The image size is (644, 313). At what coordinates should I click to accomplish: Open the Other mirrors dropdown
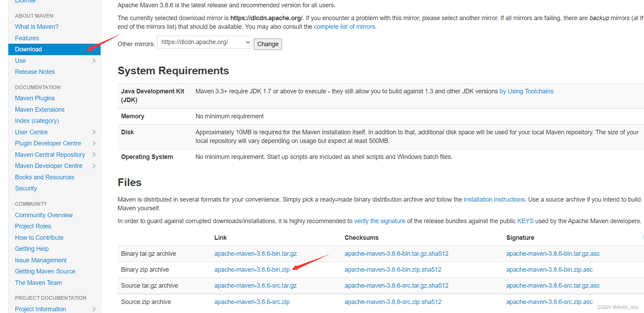tap(204, 42)
